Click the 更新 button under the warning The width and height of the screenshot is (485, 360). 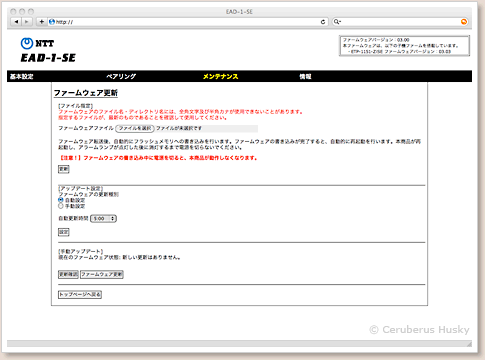[x=64, y=169]
